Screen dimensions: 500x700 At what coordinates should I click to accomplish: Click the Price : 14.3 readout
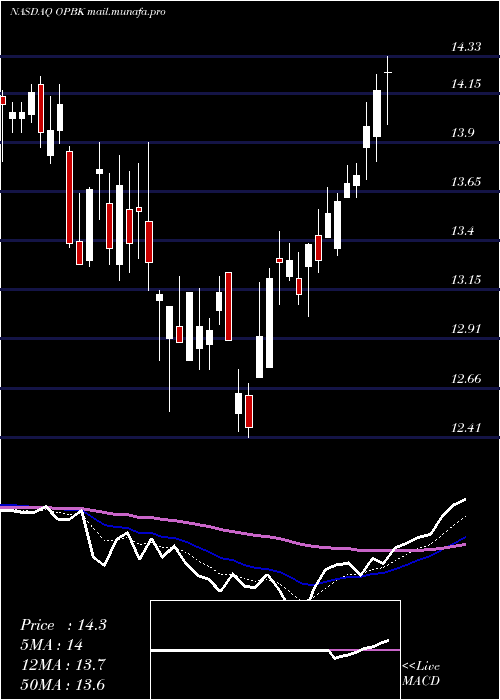[x=63, y=625]
